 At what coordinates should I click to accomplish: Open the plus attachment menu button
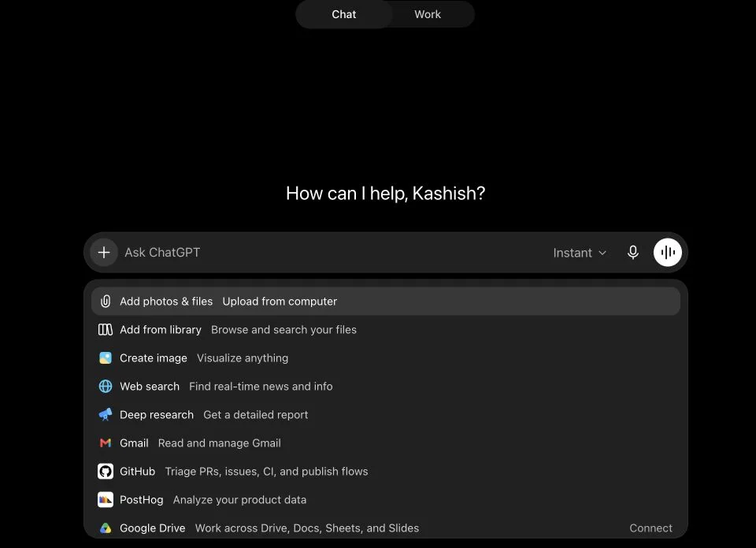(104, 253)
